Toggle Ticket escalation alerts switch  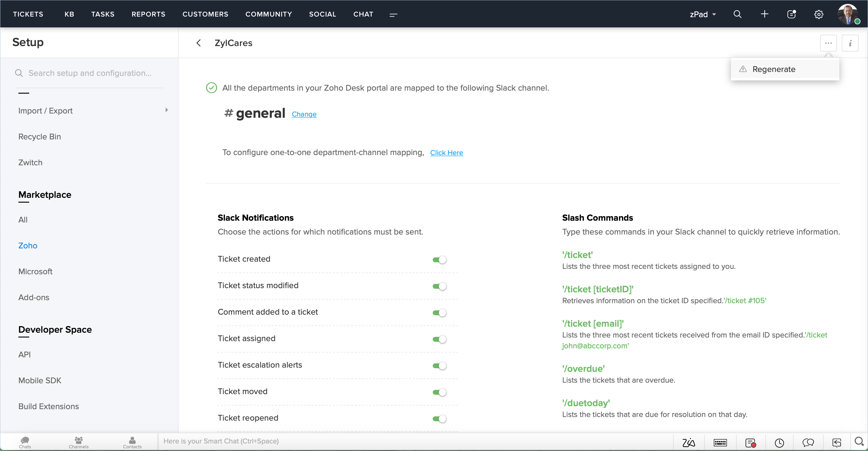pos(439,366)
